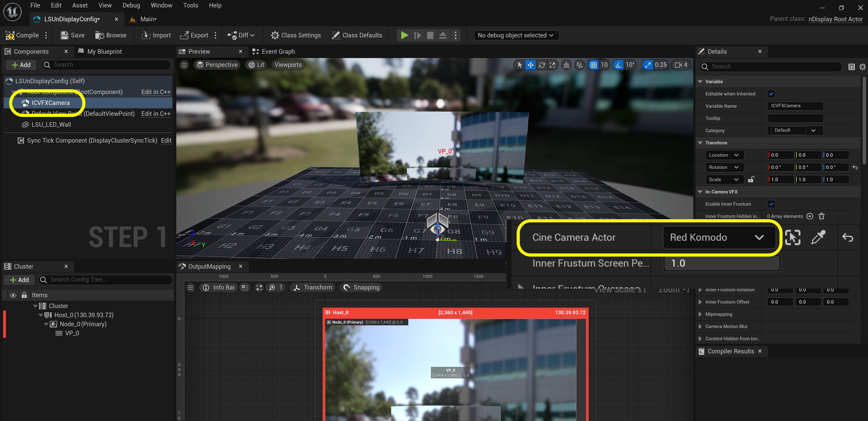
Task: Click the ICVFXCamera component in tree
Action: (x=50, y=102)
